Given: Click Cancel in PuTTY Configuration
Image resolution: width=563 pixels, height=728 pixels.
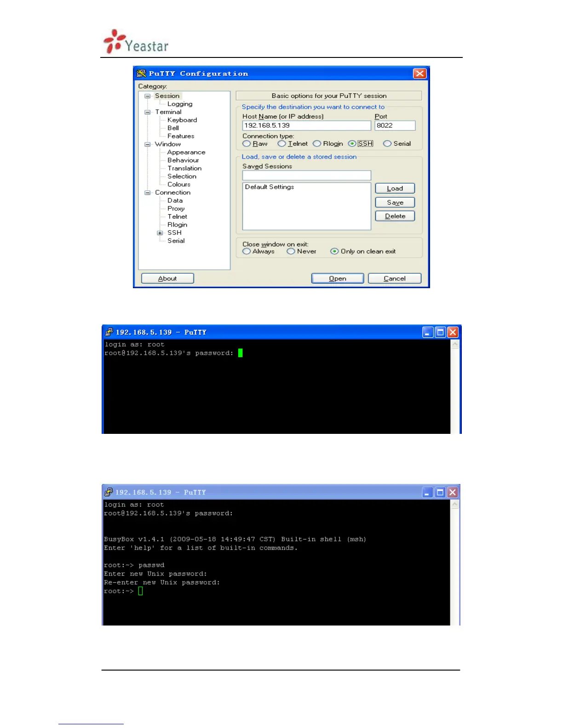Looking at the screenshot, I should coord(395,279).
